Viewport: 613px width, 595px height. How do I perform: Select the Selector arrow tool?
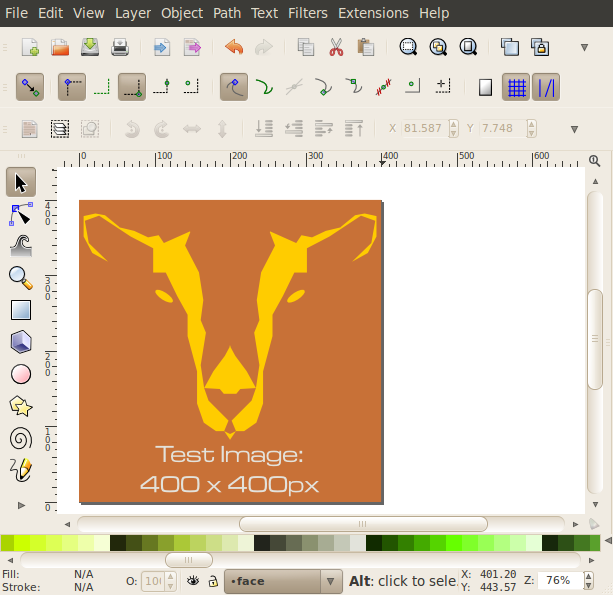point(21,182)
